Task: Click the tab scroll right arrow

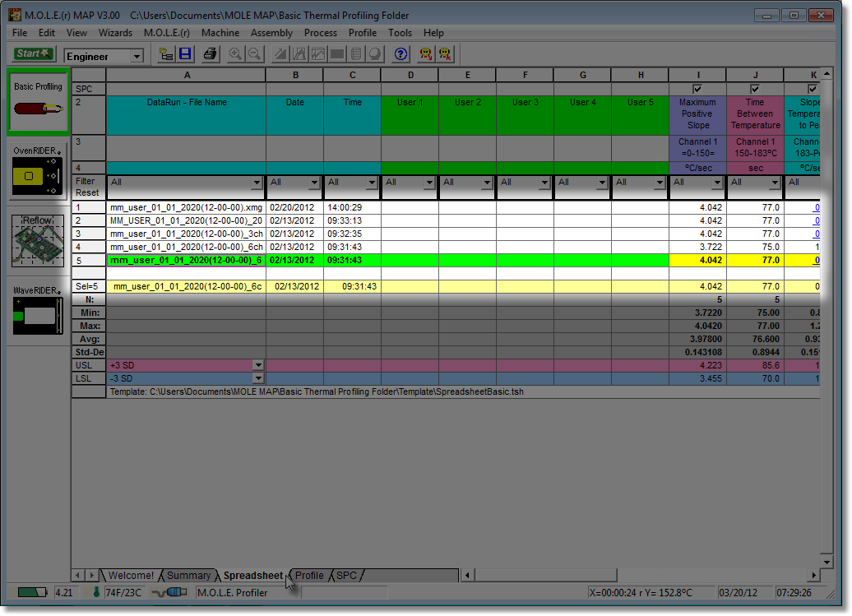Action: coord(92,575)
